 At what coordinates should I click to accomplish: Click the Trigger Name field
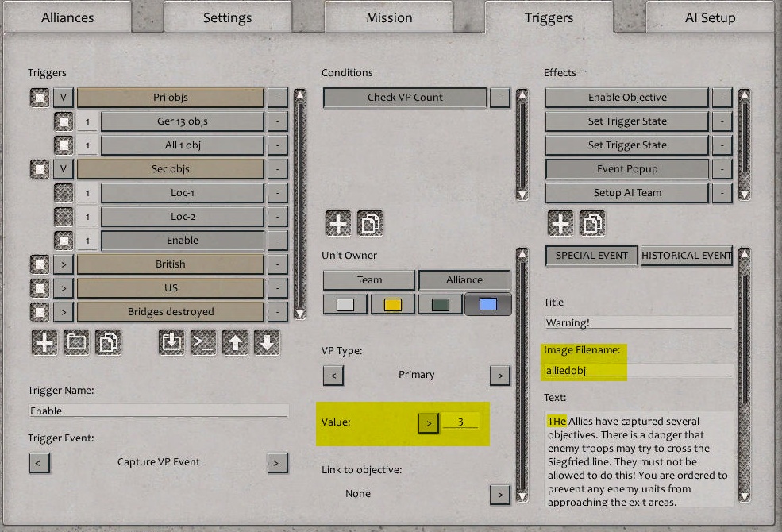coord(159,411)
